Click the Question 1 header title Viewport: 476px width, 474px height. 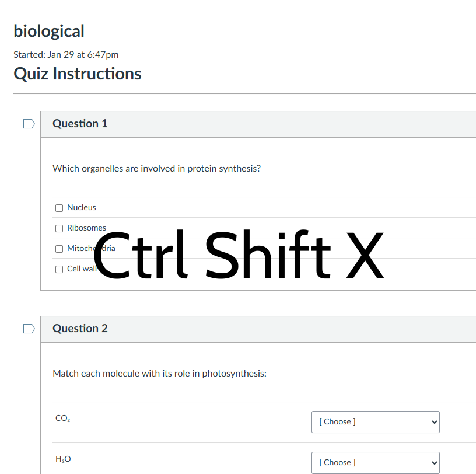tap(80, 124)
